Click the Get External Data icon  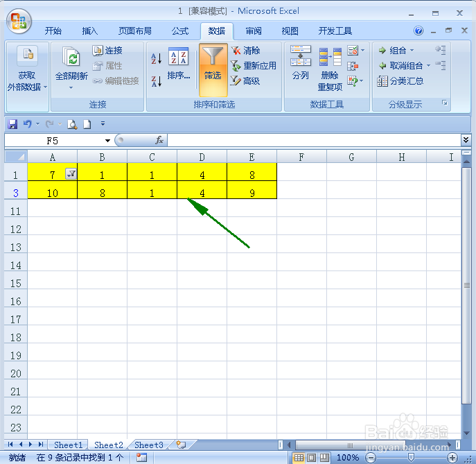click(27, 56)
